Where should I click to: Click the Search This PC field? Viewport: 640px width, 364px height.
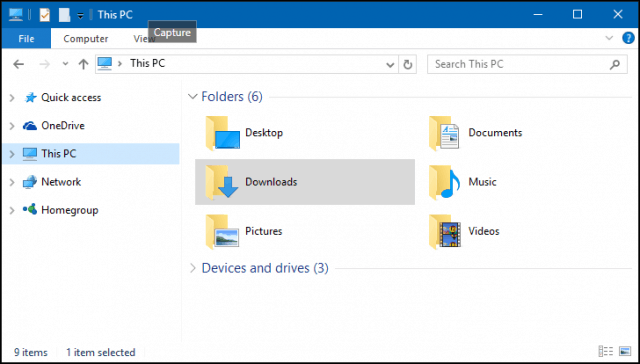click(527, 64)
